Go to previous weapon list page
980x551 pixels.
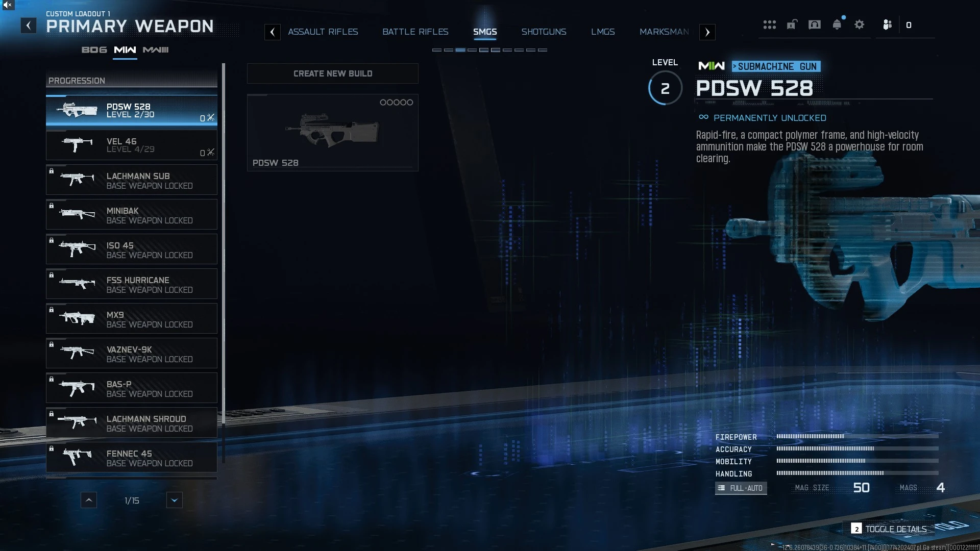(x=89, y=500)
